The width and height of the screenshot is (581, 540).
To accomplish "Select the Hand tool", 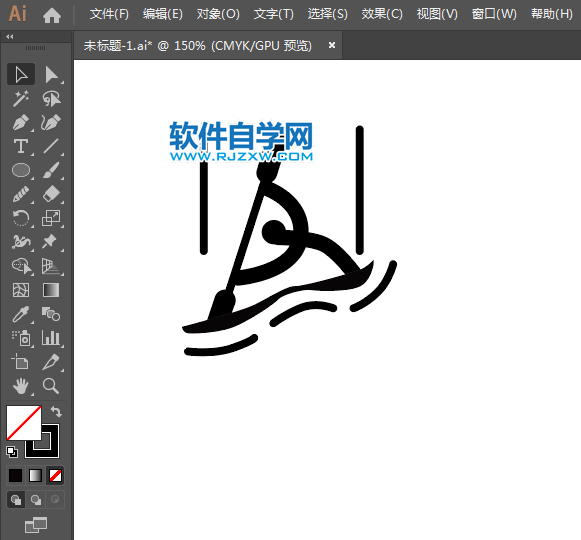I will click(x=21, y=386).
